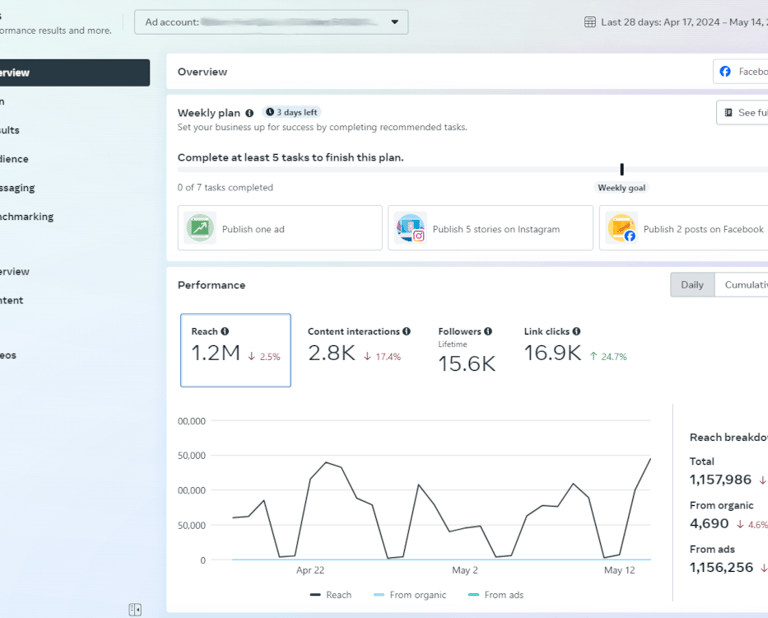The width and height of the screenshot is (768, 618).
Task: Switch performance chart to Cumulative view
Action: (742, 285)
